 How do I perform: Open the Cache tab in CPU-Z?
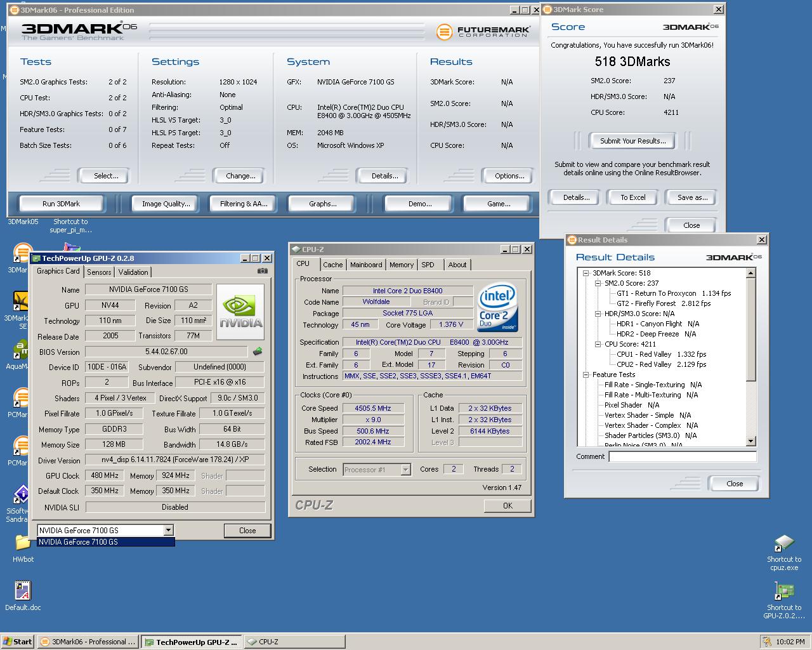point(332,265)
